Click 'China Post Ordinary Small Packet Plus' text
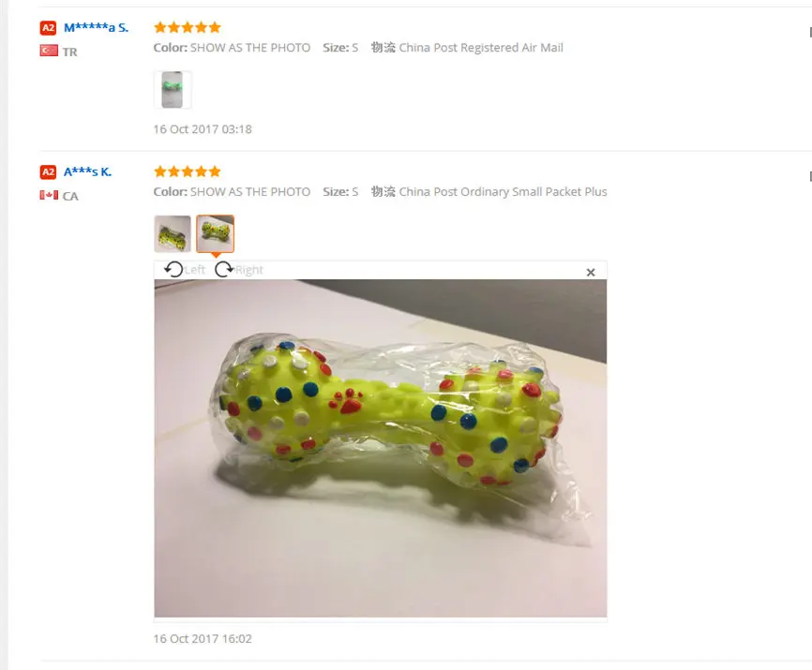The width and height of the screenshot is (812, 670). click(503, 192)
